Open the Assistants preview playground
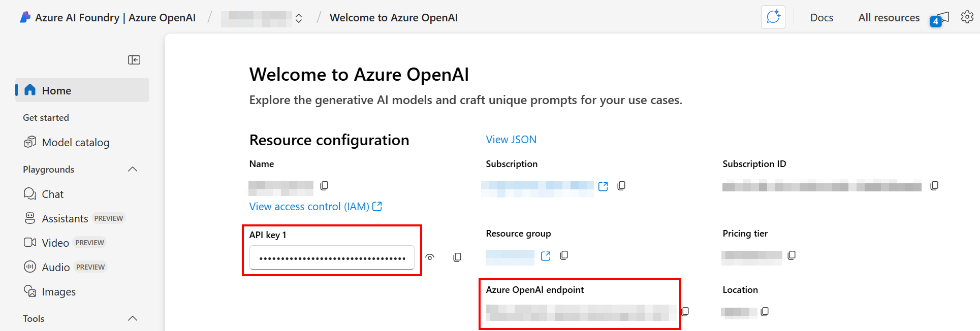 click(74, 218)
